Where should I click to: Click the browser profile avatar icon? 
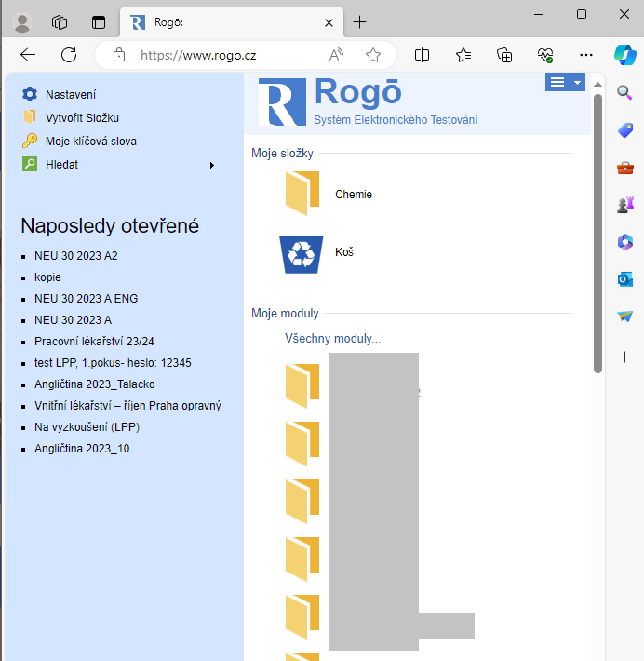pos(22,22)
